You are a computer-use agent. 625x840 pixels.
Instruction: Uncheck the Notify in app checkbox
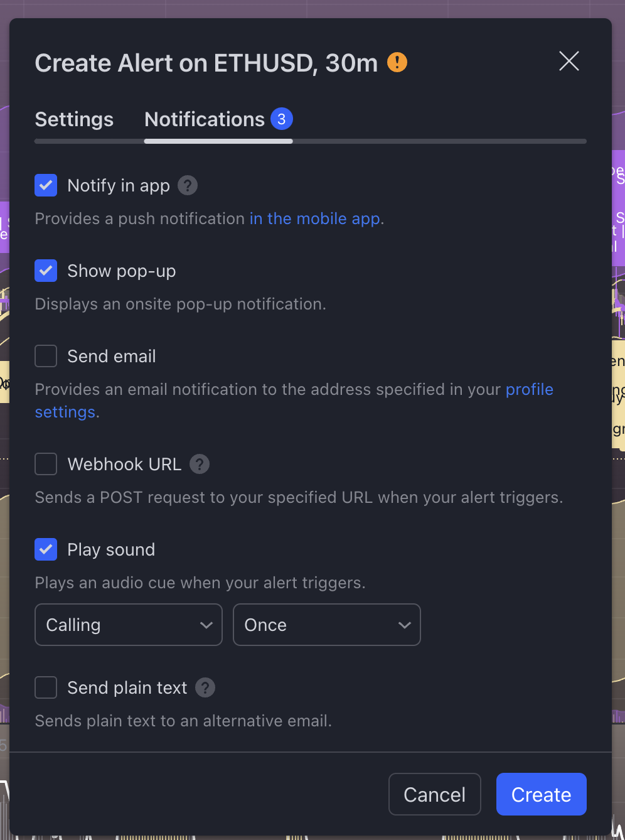tap(46, 185)
